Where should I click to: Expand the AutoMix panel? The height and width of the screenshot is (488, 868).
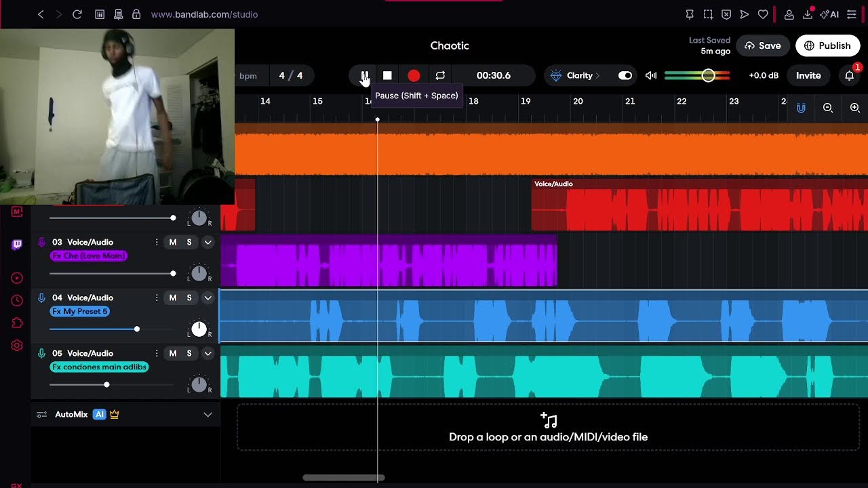click(208, 414)
